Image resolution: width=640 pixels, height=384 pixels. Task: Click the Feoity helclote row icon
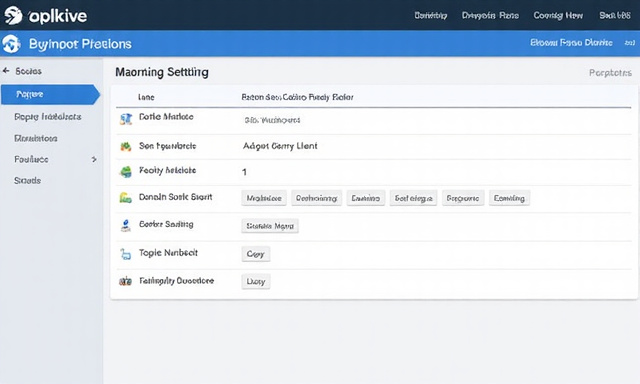click(x=126, y=172)
